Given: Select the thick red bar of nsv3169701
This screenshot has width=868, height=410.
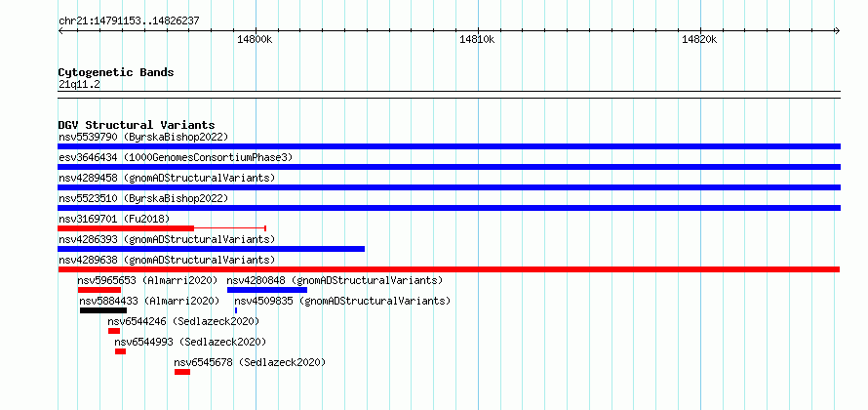Looking at the screenshot, I should point(126,228).
